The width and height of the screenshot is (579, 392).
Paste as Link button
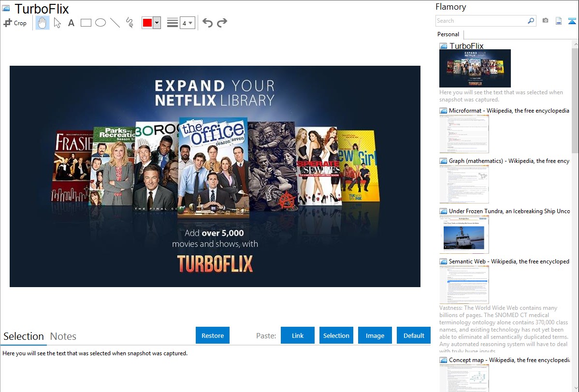[x=298, y=335]
